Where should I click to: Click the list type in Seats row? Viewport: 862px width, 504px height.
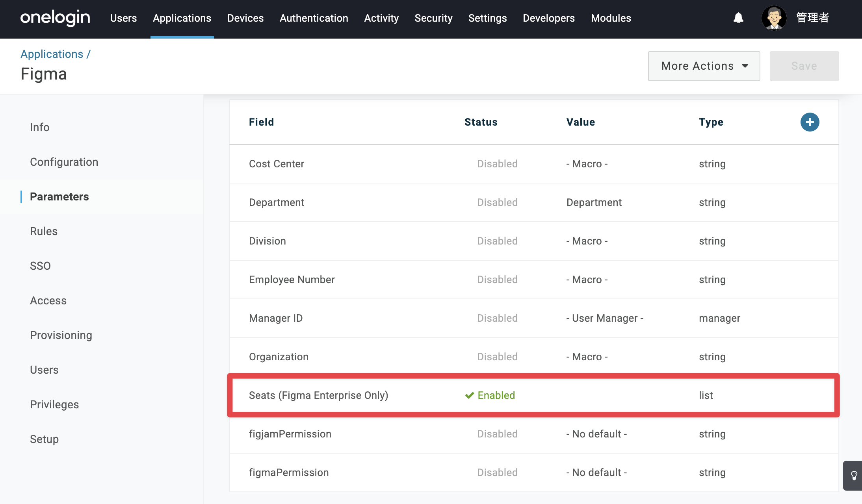click(x=706, y=395)
